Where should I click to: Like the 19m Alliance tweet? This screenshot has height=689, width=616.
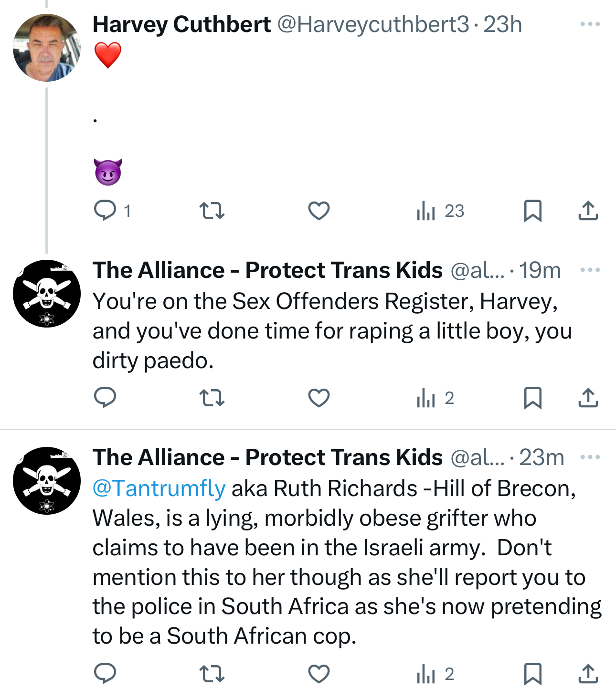click(x=319, y=398)
